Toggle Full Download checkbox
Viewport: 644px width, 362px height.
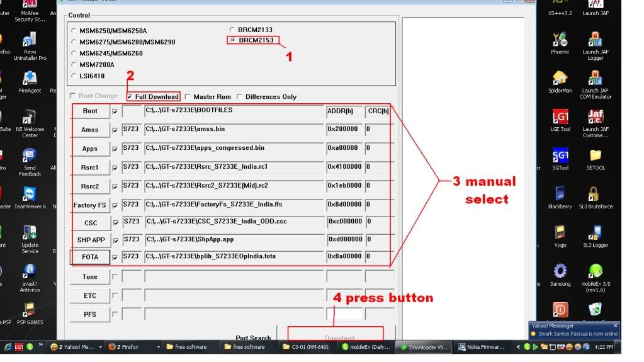pyautogui.click(x=130, y=97)
